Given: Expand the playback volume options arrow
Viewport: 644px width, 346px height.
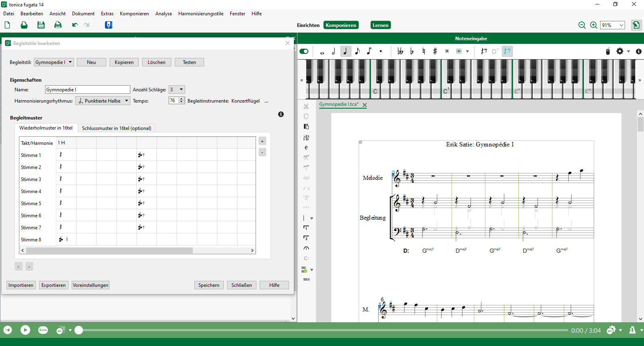Looking at the screenshot, I should point(70,330).
